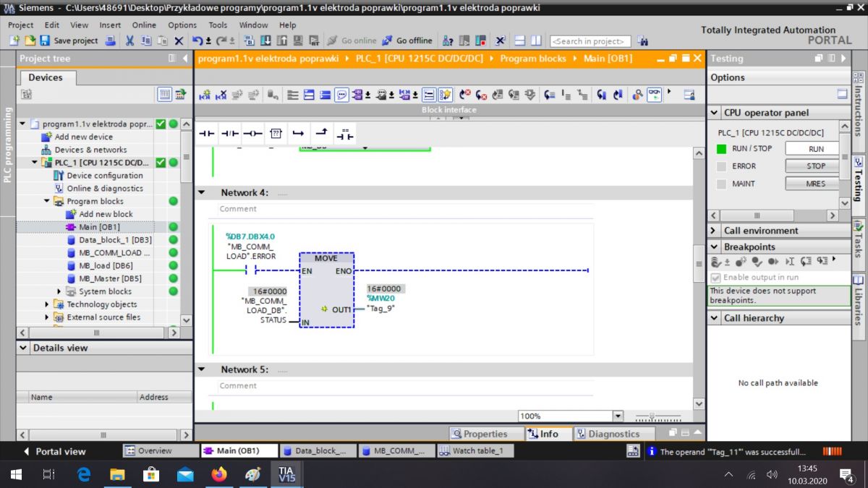The height and width of the screenshot is (488, 868).
Task: Open the zoom level 100% dropdown
Action: [x=617, y=416]
